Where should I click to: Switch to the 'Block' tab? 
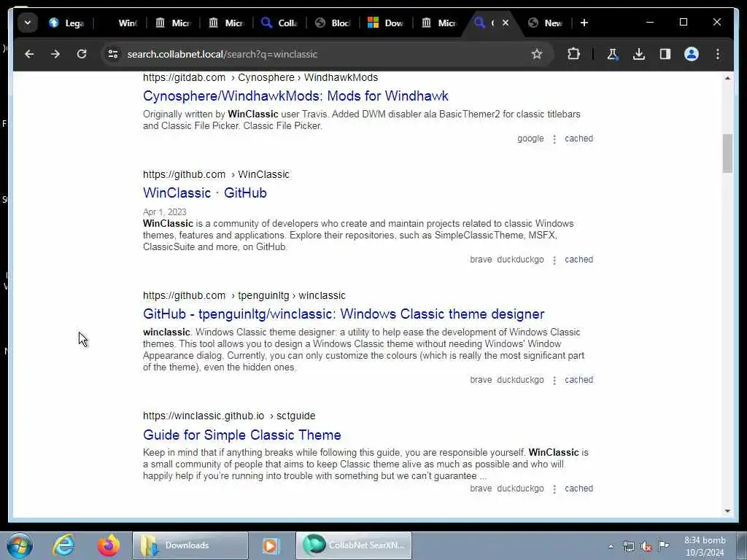point(333,23)
